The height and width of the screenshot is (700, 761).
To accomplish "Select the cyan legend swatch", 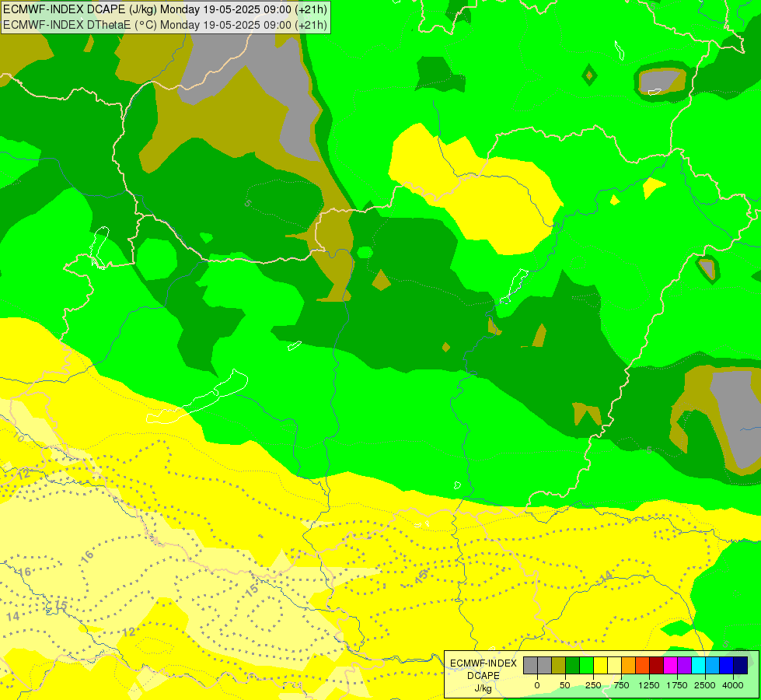I will coord(698,665).
